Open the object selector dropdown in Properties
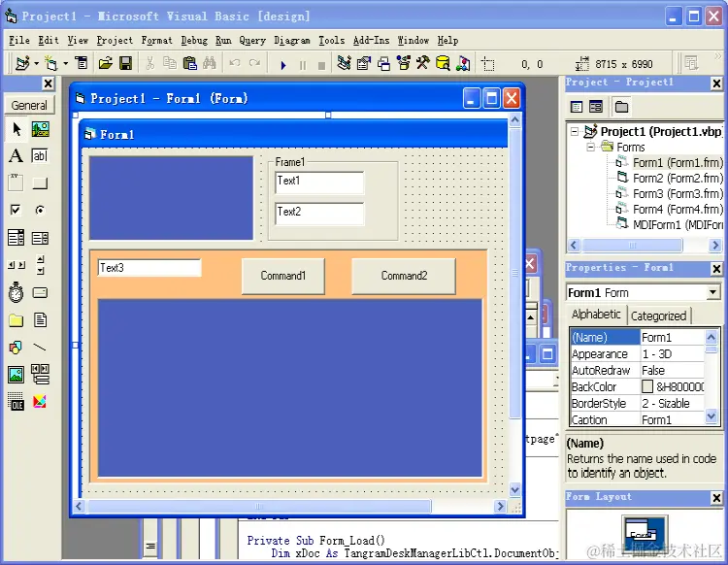The height and width of the screenshot is (565, 728). tap(712, 292)
